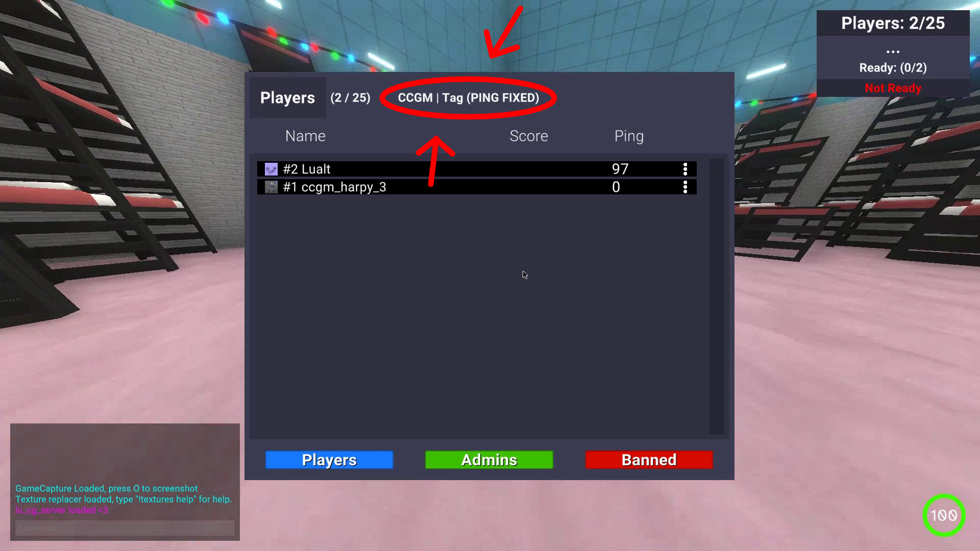
Task: Click the CCGM | Tag (PING FIXED) server title
Action: pos(469,97)
